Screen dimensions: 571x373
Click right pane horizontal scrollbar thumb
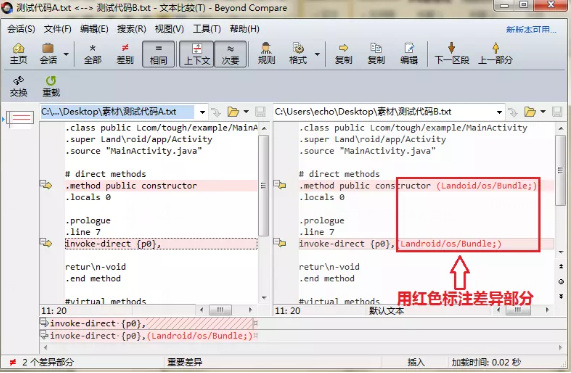point(517,310)
